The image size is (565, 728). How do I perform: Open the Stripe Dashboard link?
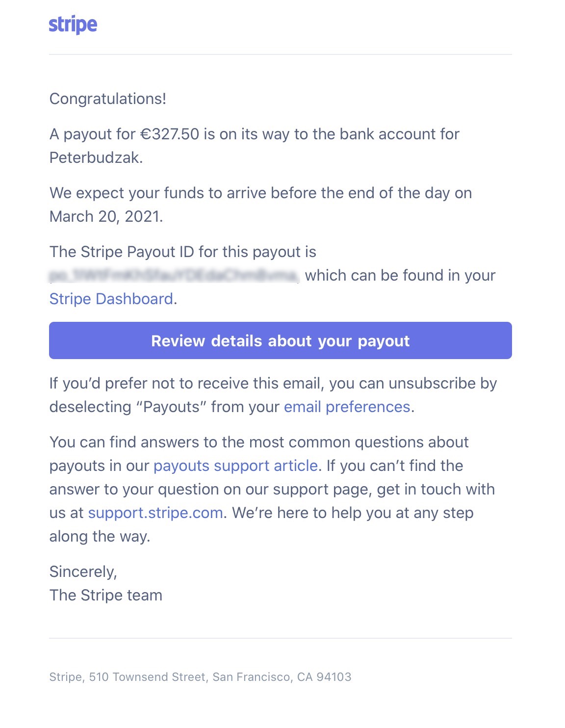111,299
